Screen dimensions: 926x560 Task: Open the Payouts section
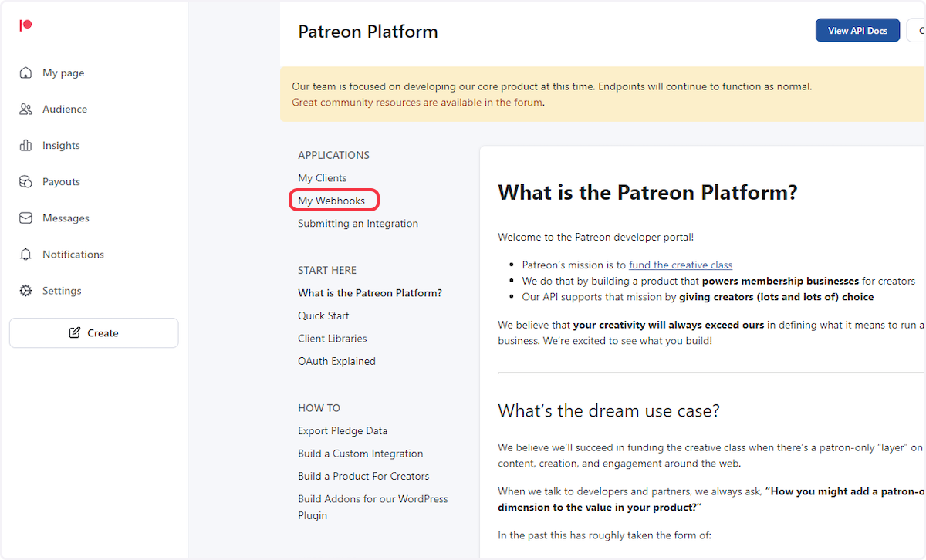[x=62, y=181]
